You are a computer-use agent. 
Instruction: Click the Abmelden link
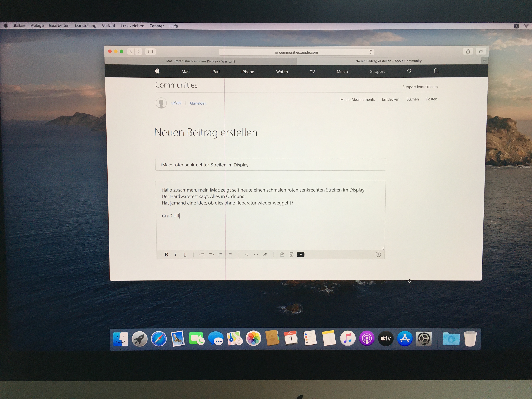click(198, 103)
